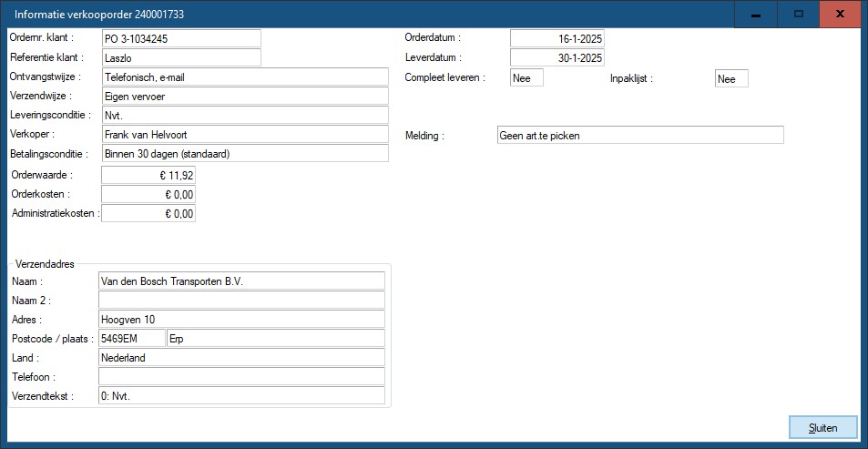Select the Ordernr. klant field PO 3-1034245
This screenshot has width=868, height=449.
(x=181, y=39)
